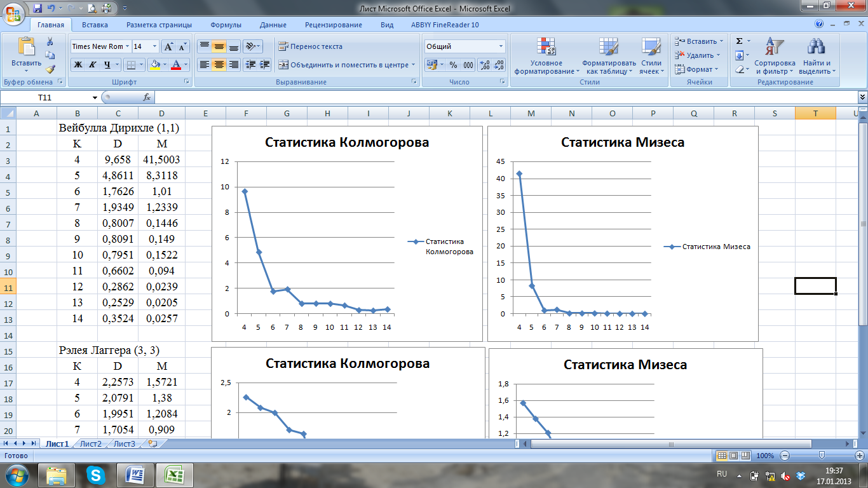The width and height of the screenshot is (868, 488).
Task: Click the Cut scissors icon
Action: coord(50,41)
